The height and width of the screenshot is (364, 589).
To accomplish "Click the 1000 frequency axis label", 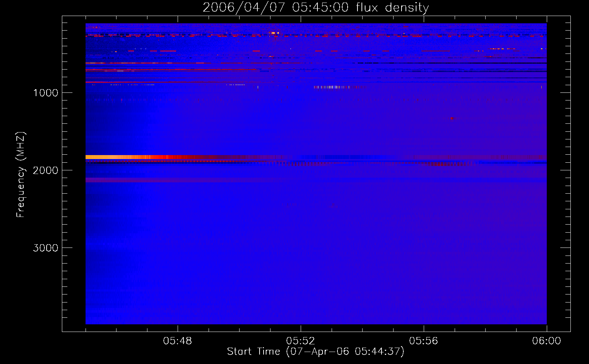I will tap(46, 93).
